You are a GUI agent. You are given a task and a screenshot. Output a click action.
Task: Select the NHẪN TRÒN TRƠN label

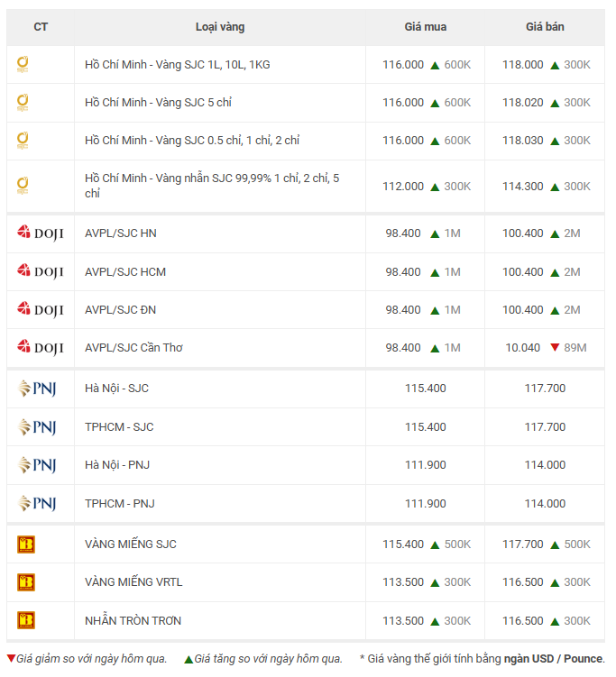click(x=133, y=620)
